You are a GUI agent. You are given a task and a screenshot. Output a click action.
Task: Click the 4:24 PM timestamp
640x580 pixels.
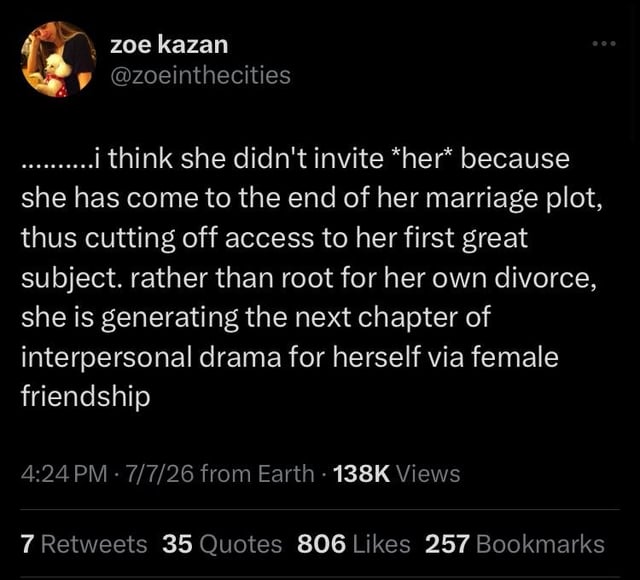click(x=64, y=474)
